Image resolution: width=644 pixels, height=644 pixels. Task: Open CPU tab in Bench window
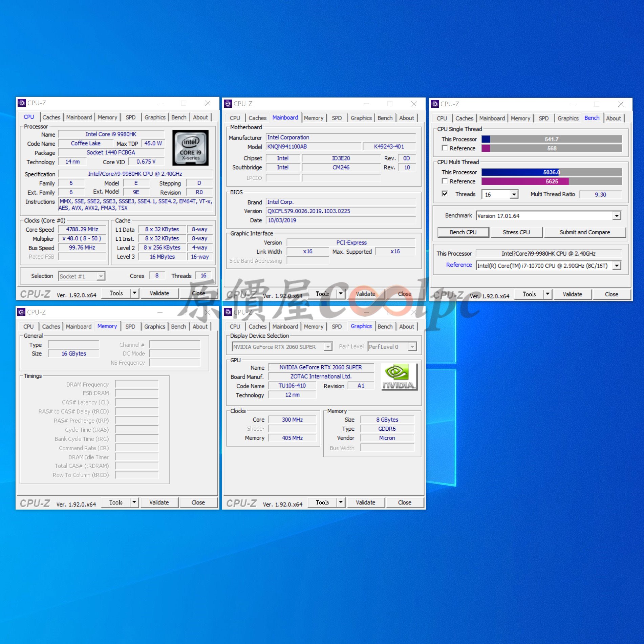[x=442, y=118]
